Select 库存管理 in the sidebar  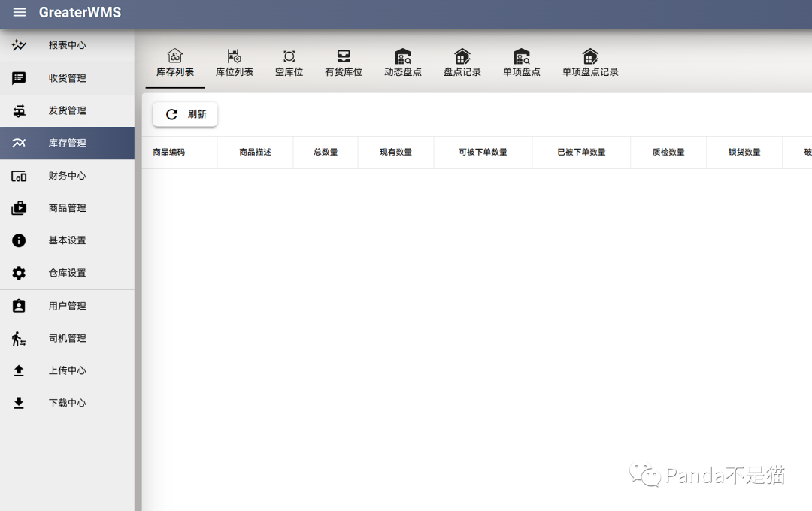coord(68,143)
